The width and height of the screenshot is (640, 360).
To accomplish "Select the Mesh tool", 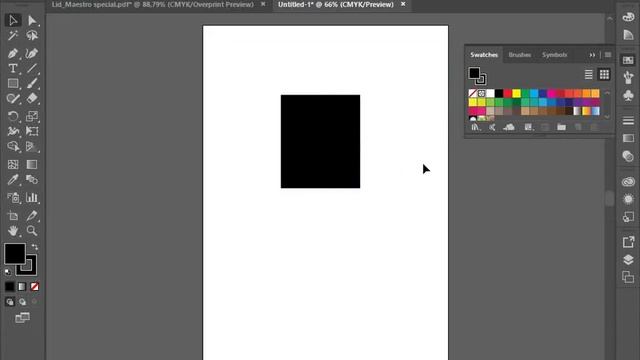I will [13, 164].
